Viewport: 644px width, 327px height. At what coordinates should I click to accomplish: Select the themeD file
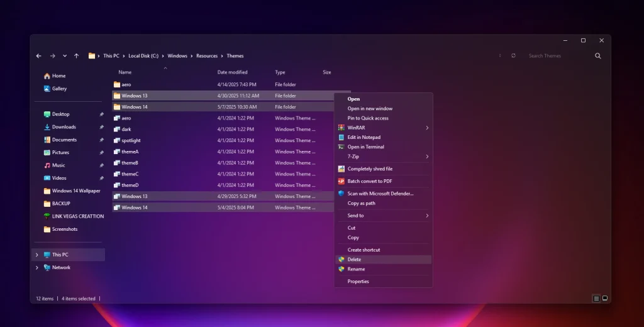coord(223,185)
